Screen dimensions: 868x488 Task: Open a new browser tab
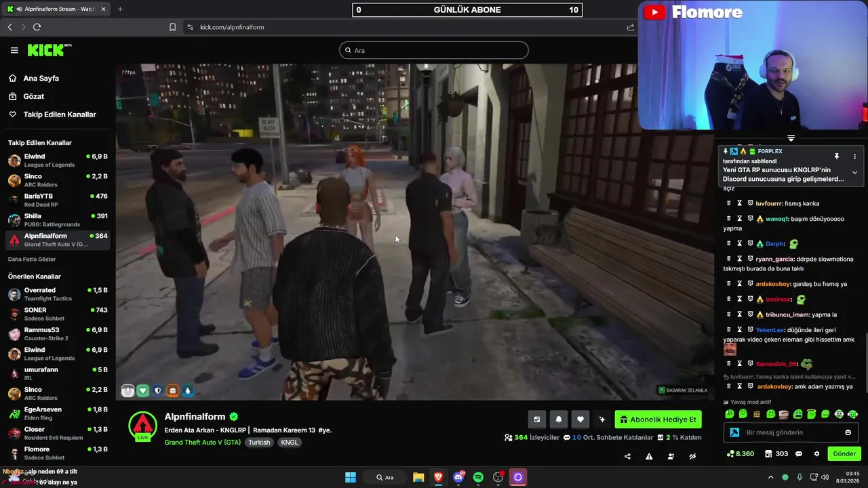pos(120,9)
